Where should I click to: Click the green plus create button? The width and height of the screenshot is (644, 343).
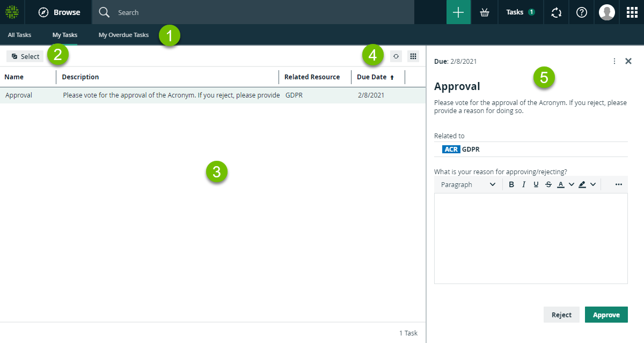(458, 12)
